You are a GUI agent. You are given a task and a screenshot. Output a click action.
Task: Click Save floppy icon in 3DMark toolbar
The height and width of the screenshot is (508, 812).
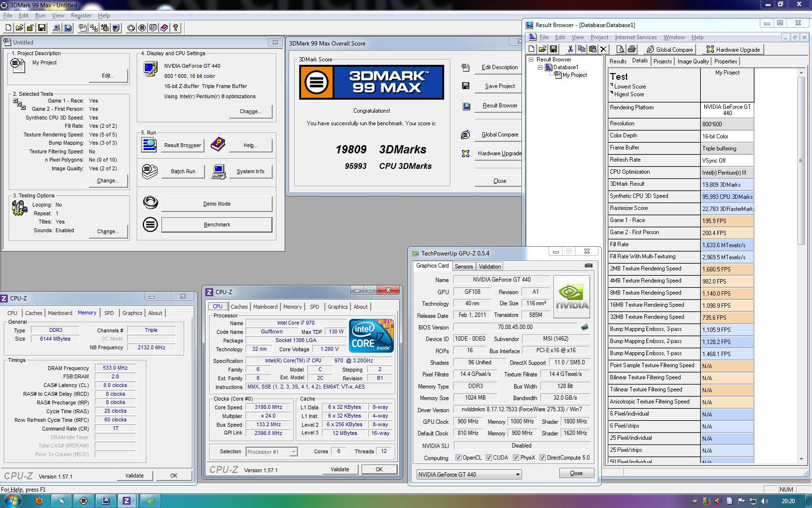42,28
